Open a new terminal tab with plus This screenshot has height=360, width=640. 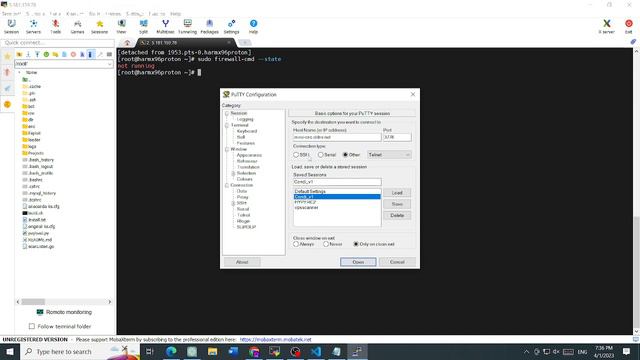tap(245, 42)
